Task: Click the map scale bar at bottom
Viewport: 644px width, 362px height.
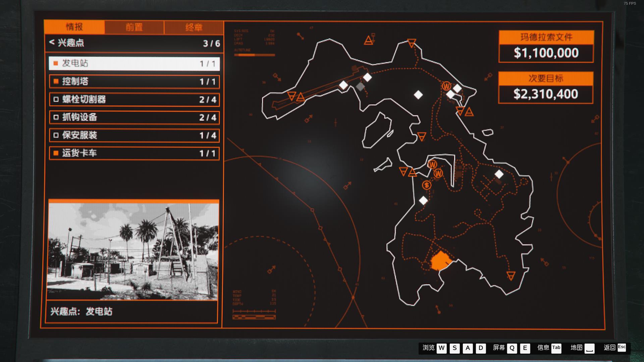Action: point(254,314)
